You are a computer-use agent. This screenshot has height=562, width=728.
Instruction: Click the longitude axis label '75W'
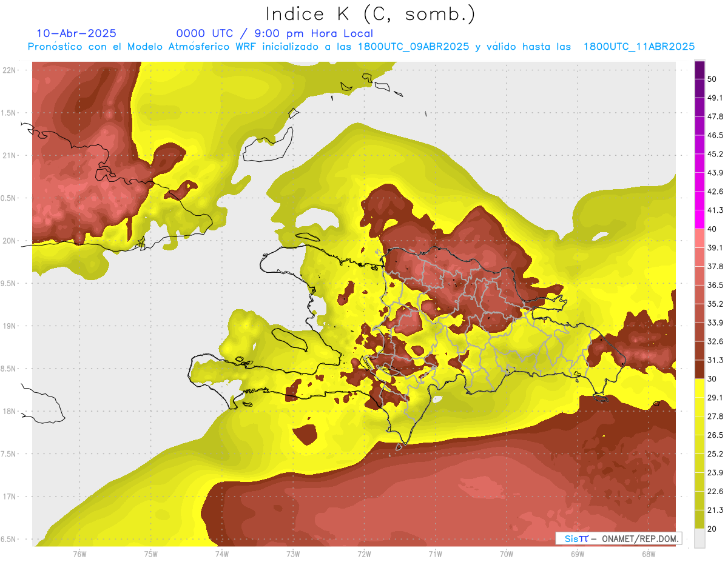click(151, 554)
